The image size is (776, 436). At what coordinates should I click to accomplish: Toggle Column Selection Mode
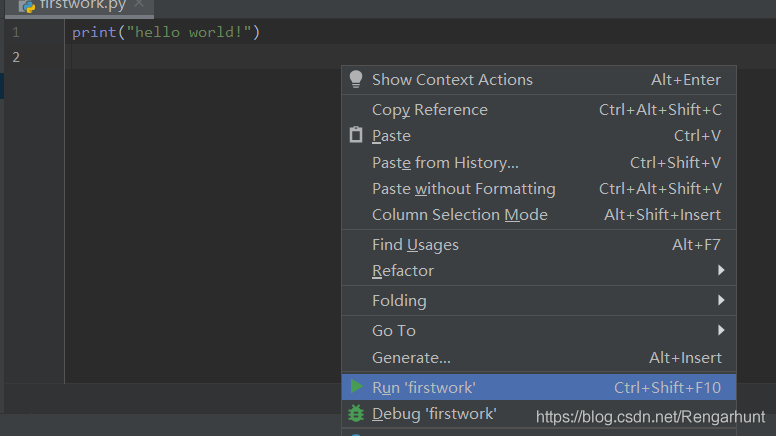click(460, 215)
